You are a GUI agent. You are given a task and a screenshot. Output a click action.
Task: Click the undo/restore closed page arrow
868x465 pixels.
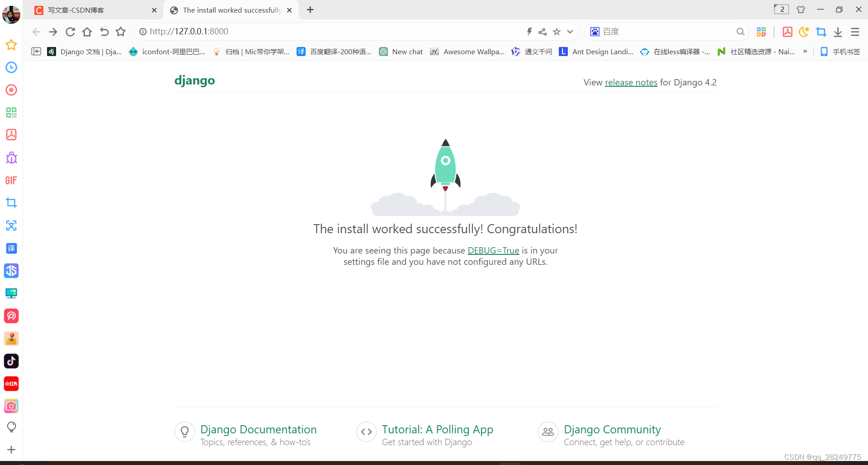click(x=104, y=32)
